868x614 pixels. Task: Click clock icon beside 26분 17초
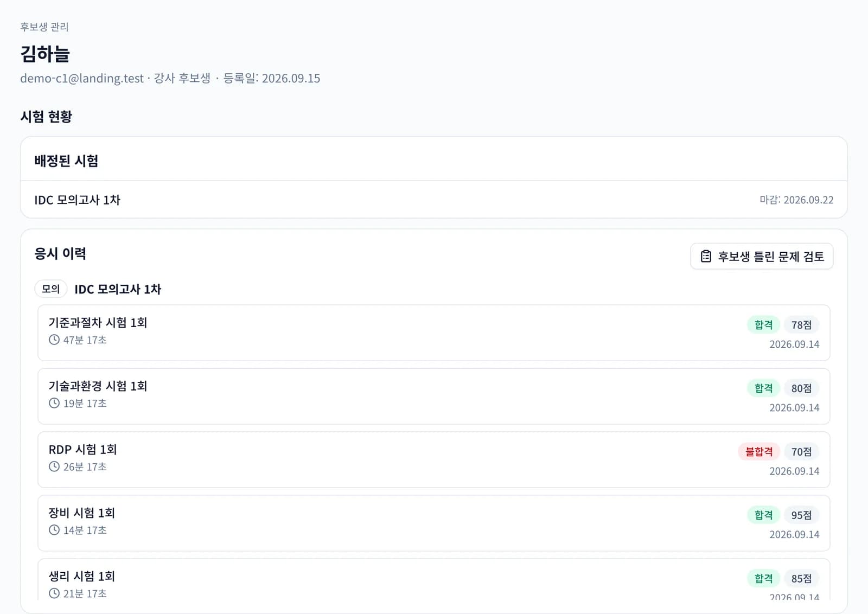[x=54, y=467]
